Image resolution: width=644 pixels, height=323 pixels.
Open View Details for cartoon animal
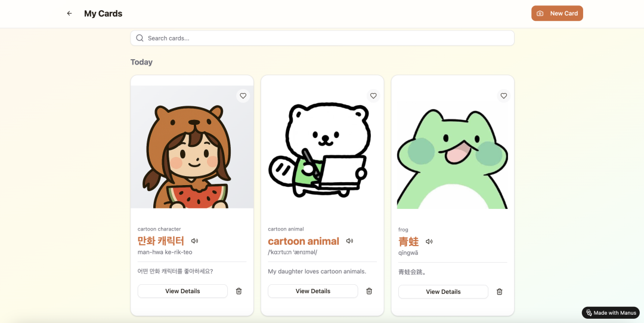point(312,291)
